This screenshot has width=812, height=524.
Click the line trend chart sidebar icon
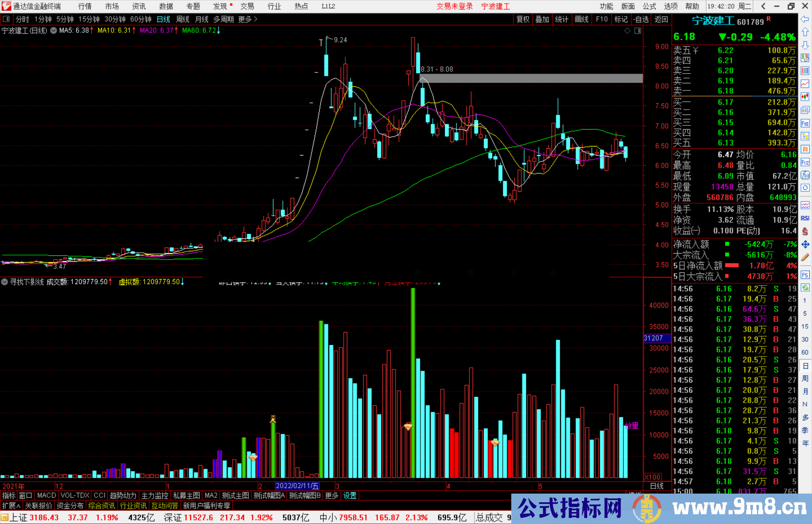805,84
